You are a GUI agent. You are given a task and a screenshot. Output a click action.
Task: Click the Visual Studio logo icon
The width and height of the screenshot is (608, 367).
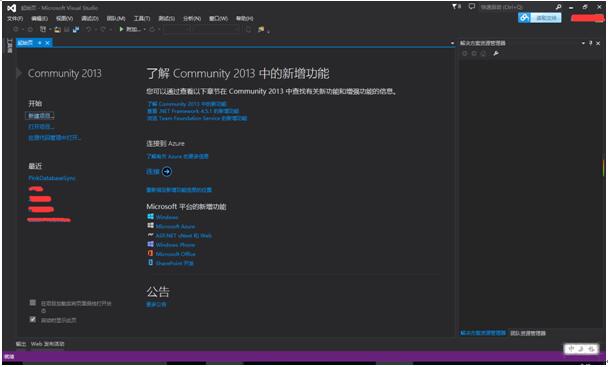(x=11, y=8)
